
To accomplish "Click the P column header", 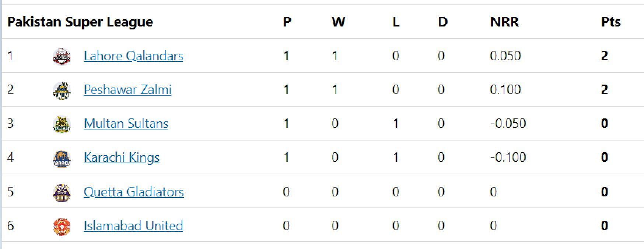I will tap(287, 22).
